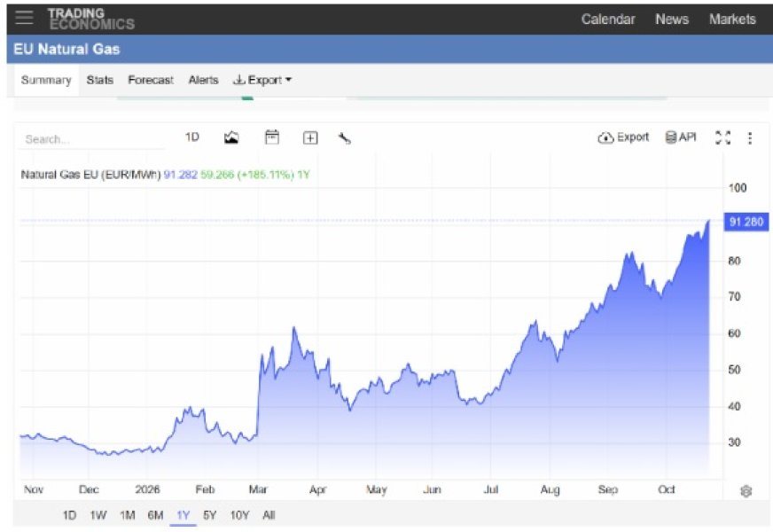The width and height of the screenshot is (773, 532).
Task: Open the hamburger menu in the header
Action: click(24, 18)
